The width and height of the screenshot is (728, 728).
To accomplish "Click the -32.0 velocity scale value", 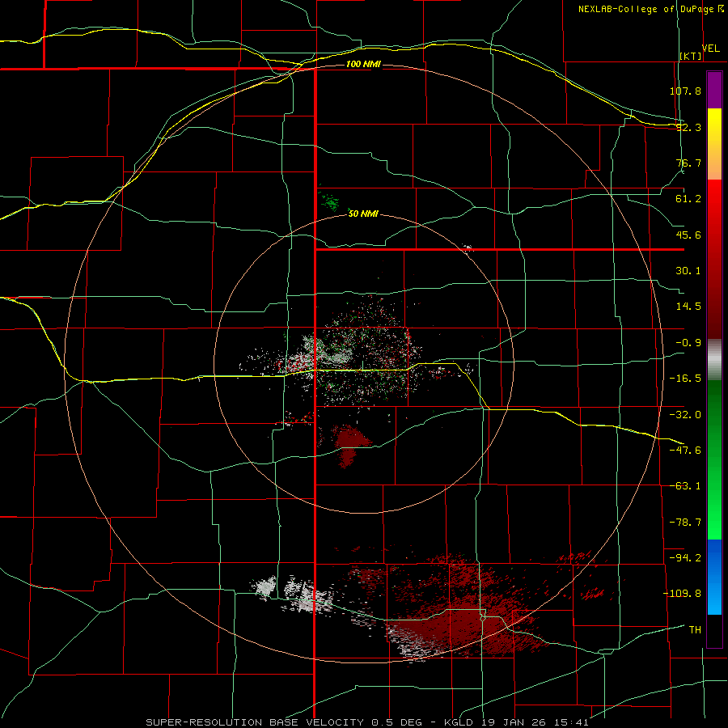I will point(685,415).
